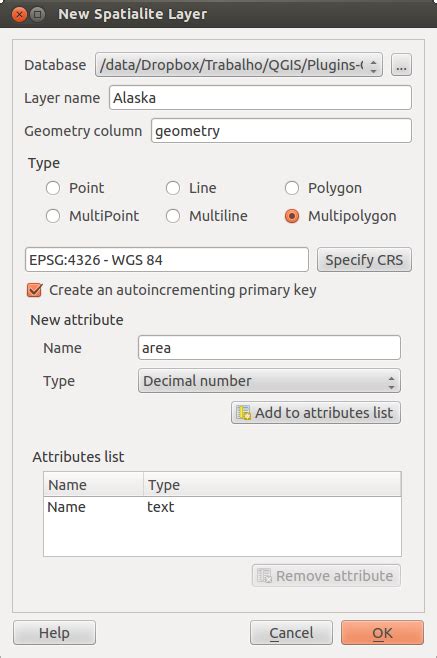This screenshot has height=658, width=437.
Task: Cancel the New Spatialite Layer dialog
Action: tap(291, 632)
